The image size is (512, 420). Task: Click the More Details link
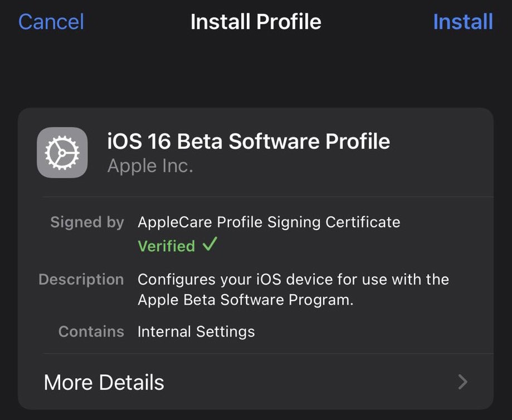(104, 382)
